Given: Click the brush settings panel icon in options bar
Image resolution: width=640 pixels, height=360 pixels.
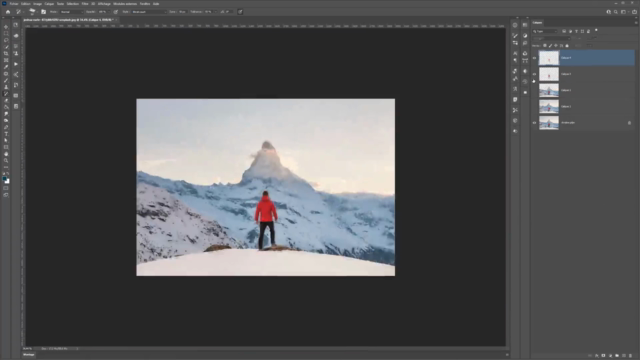Looking at the screenshot, I should coord(43,12).
